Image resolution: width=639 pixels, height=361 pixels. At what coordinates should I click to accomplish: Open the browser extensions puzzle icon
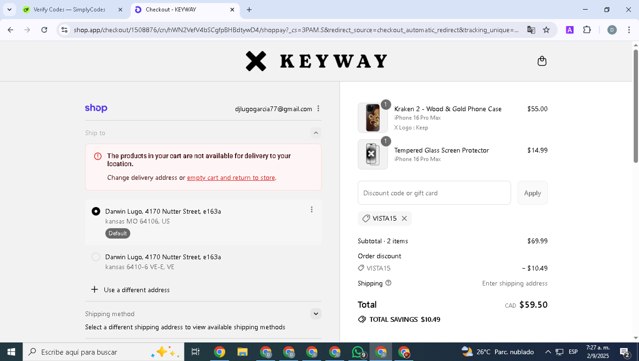pos(587,30)
